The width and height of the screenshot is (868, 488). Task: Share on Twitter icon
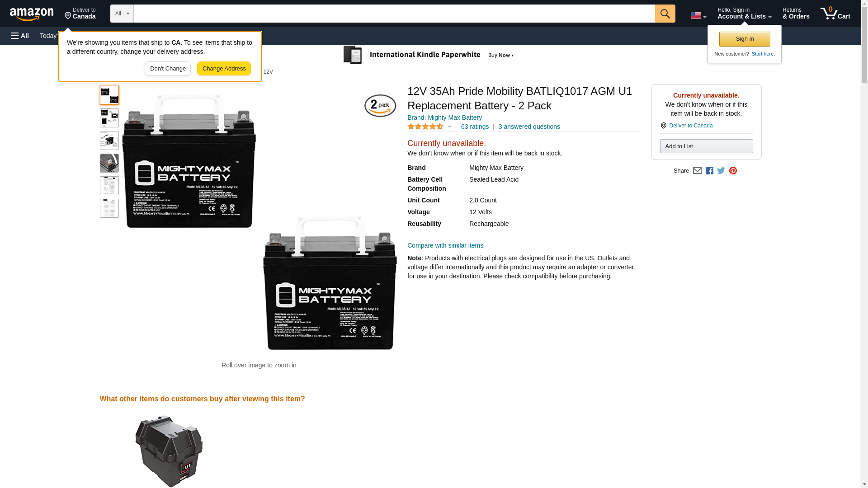point(721,171)
